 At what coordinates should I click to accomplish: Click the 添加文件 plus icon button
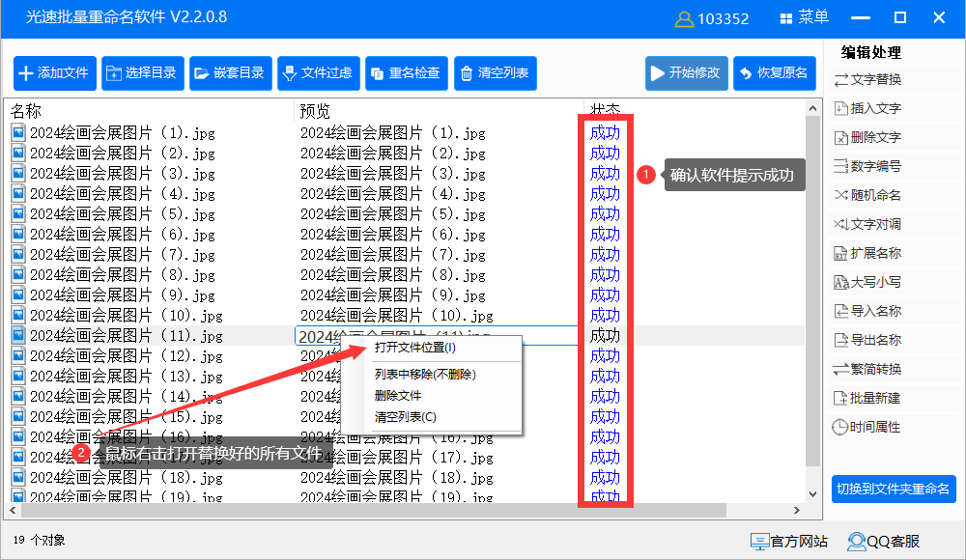tap(55, 73)
